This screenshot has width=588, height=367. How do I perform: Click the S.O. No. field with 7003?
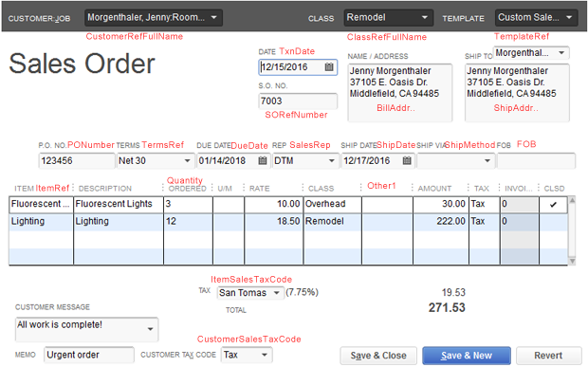point(298,101)
